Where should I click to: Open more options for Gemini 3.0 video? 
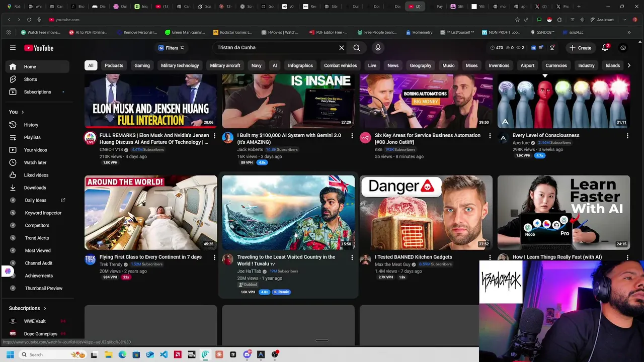(x=352, y=136)
